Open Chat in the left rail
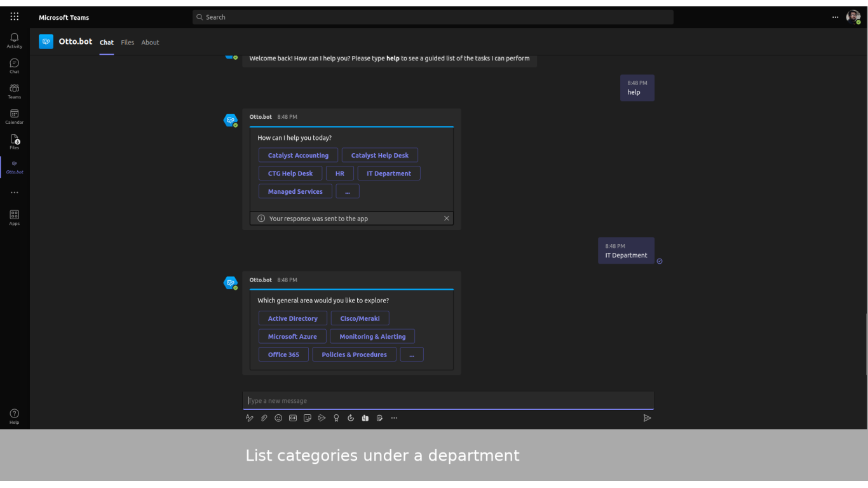Viewport: 868px width, 488px height. click(15, 66)
